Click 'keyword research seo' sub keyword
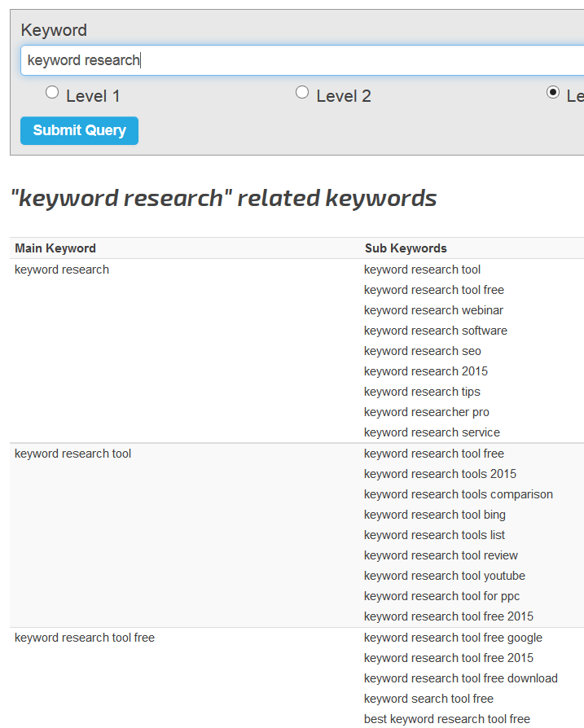 (423, 351)
